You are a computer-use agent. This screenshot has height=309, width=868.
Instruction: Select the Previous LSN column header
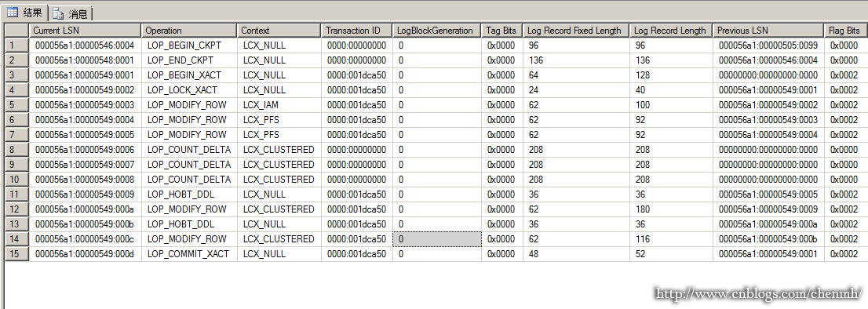pos(769,31)
